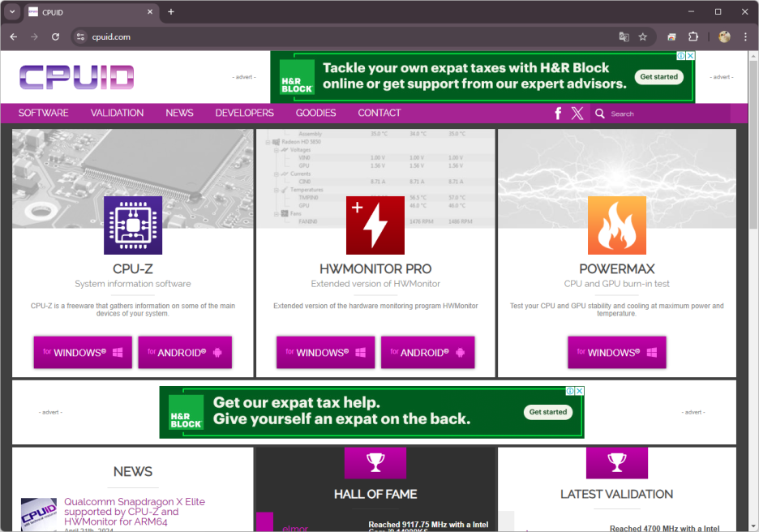Open the elmor Hall of Fame entry
The image size is (759, 532).
(295, 528)
